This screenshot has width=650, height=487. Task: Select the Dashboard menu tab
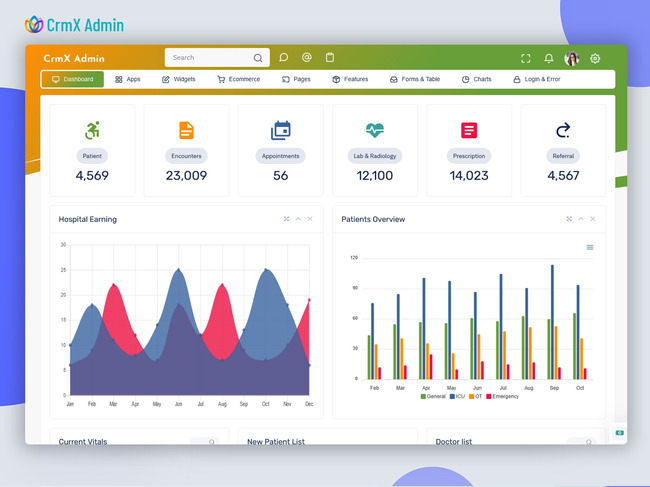tap(73, 79)
